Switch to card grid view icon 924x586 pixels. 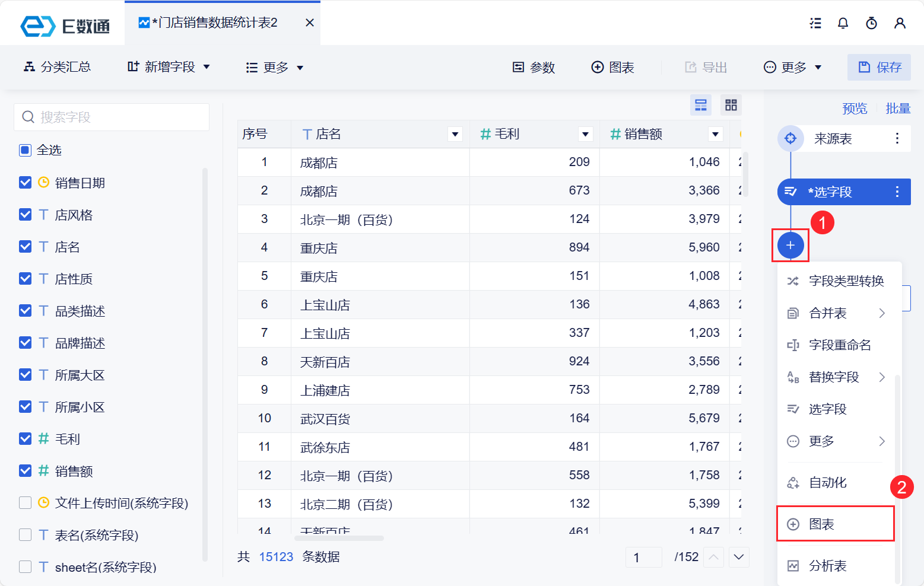pyautogui.click(x=731, y=105)
